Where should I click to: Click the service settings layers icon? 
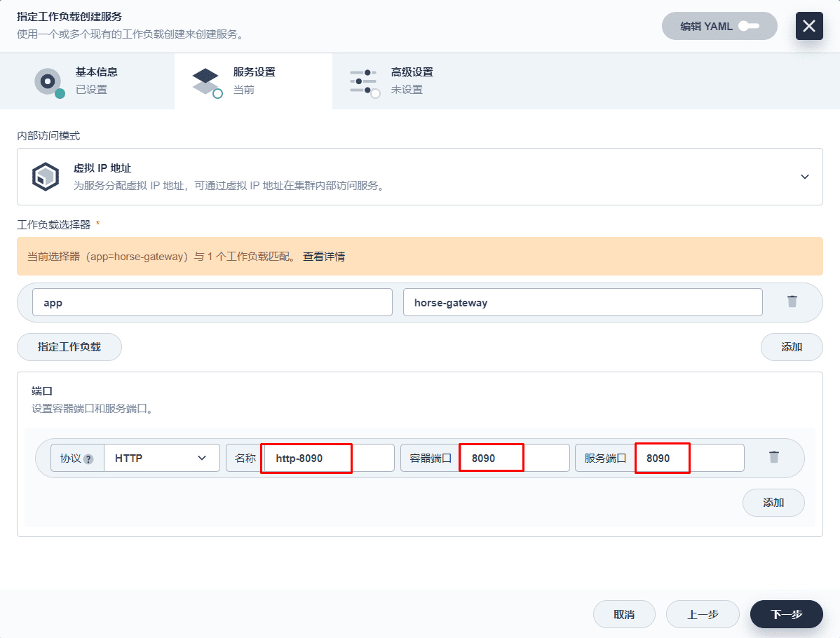coord(207,83)
